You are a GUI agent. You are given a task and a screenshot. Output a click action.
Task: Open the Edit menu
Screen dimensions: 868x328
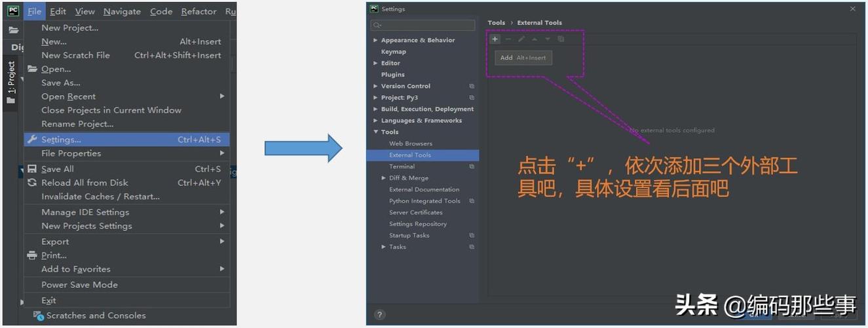pos(58,11)
